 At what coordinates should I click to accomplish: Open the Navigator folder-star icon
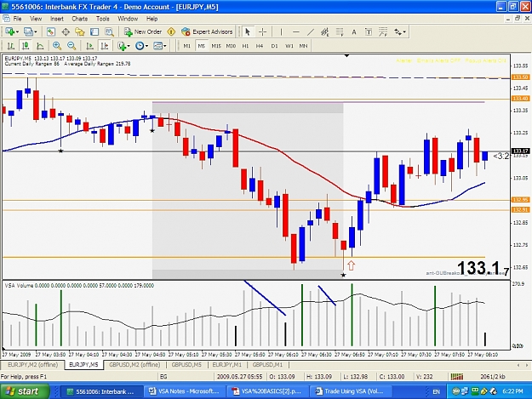[80, 31]
